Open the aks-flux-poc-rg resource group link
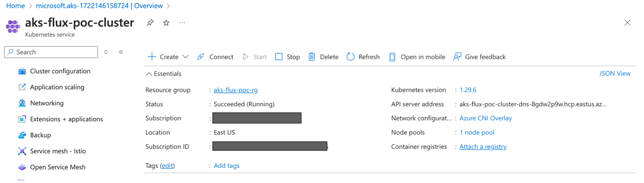The width and height of the screenshot is (644, 183). [235, 90]
